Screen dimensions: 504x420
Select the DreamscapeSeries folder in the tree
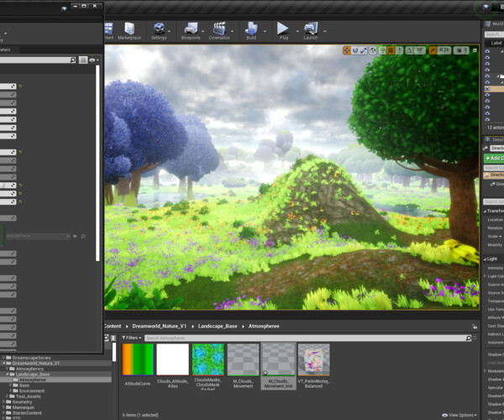point(32,358)
